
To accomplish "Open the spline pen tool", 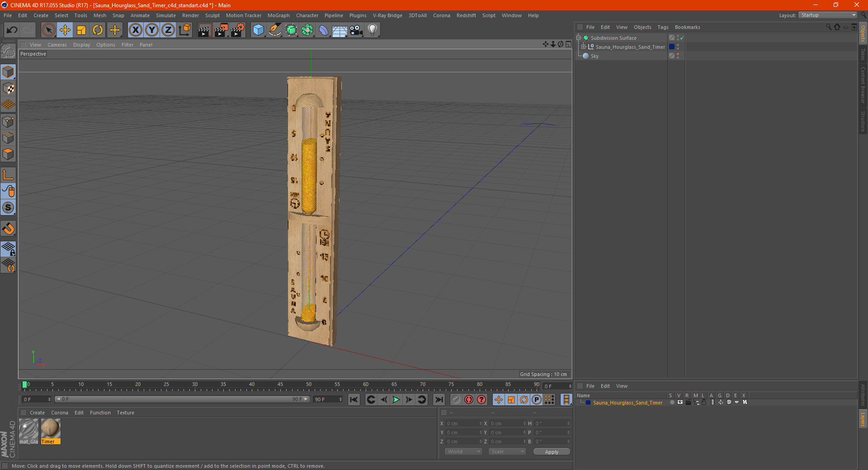I will tap(274, 30).
